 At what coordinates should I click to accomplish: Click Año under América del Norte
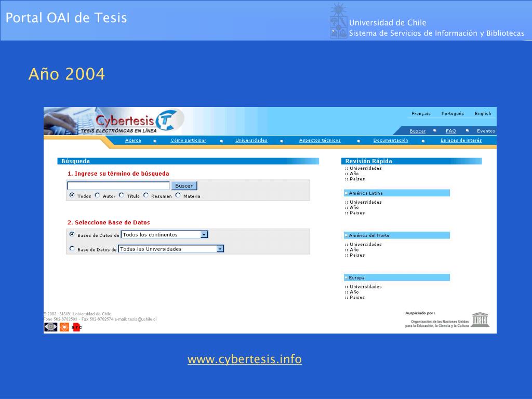point(354,249)
